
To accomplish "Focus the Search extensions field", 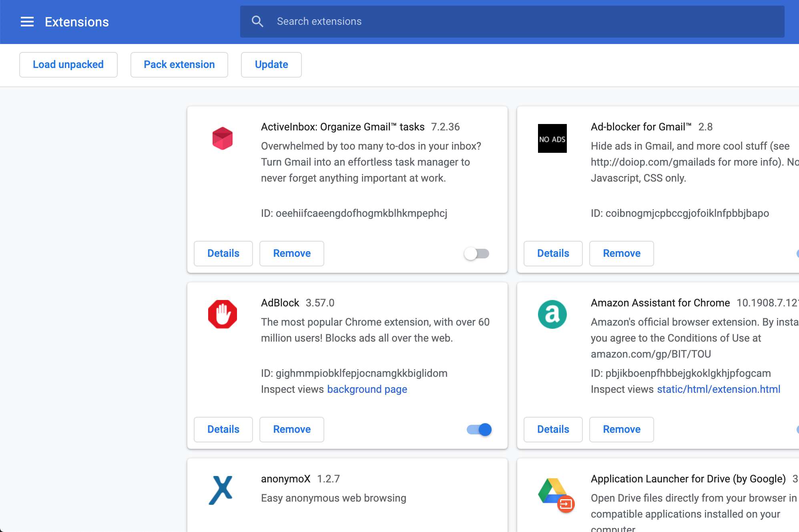I will point(512,22).
